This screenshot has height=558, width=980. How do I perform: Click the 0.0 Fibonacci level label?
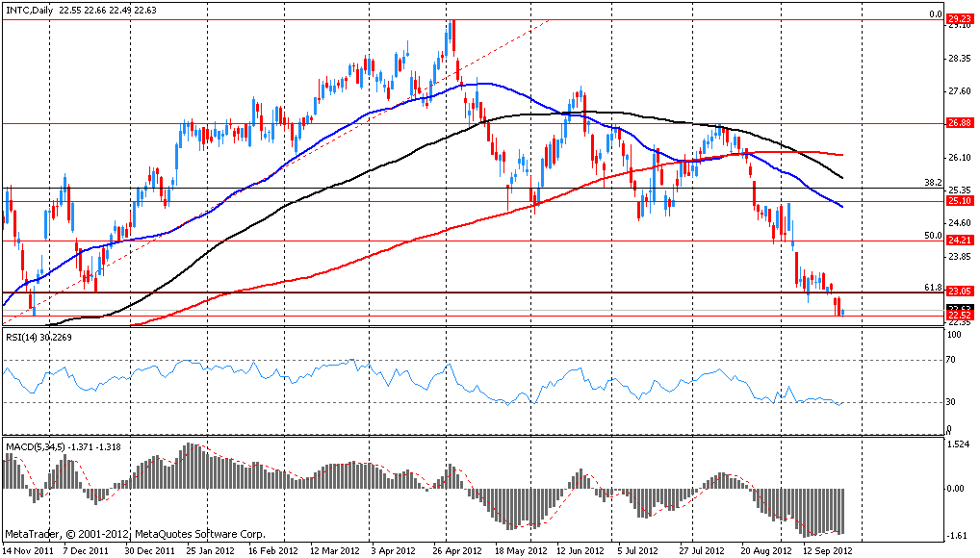click(x=934, y=14)
